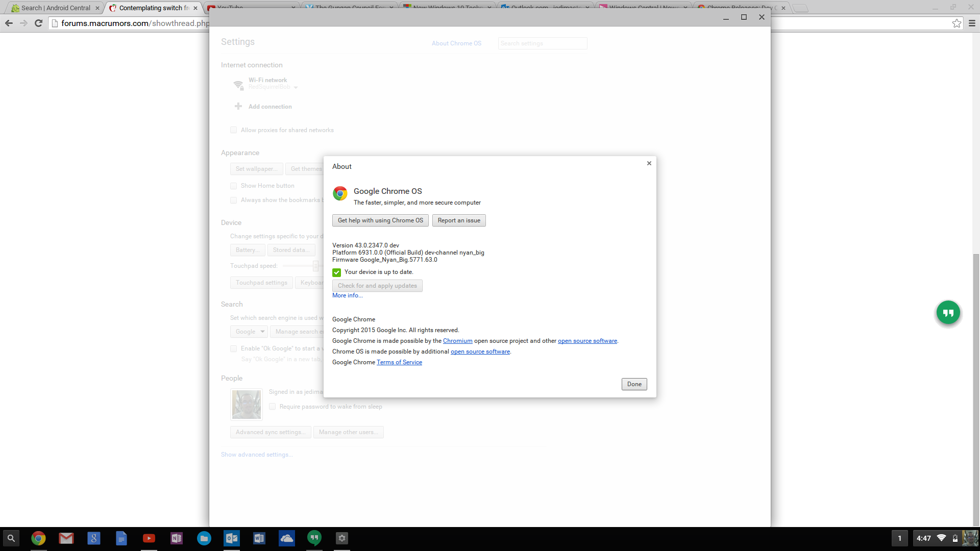Click Done to dismiss the About dialog
The height and width of the screenshot is (551, 980).
pyautogui.click(x=634, y=384)
